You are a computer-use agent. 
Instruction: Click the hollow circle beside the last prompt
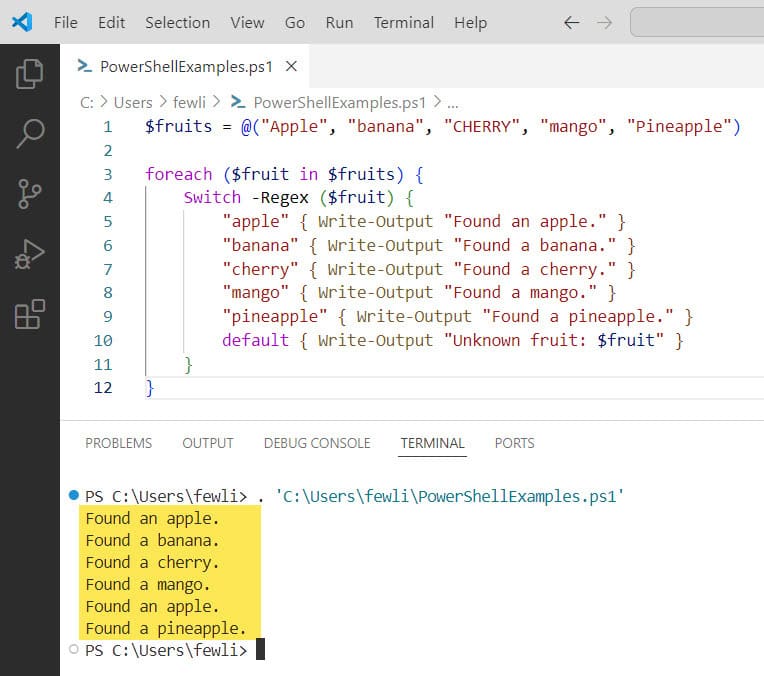tap(74, 649)
